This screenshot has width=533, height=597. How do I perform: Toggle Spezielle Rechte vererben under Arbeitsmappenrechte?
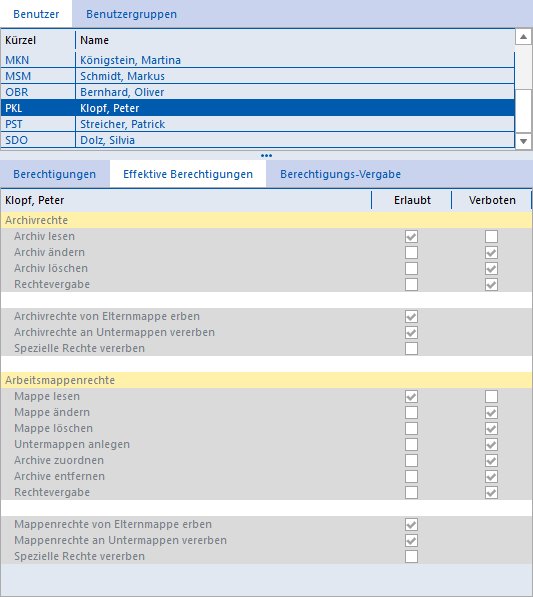(x=411, y=556)
